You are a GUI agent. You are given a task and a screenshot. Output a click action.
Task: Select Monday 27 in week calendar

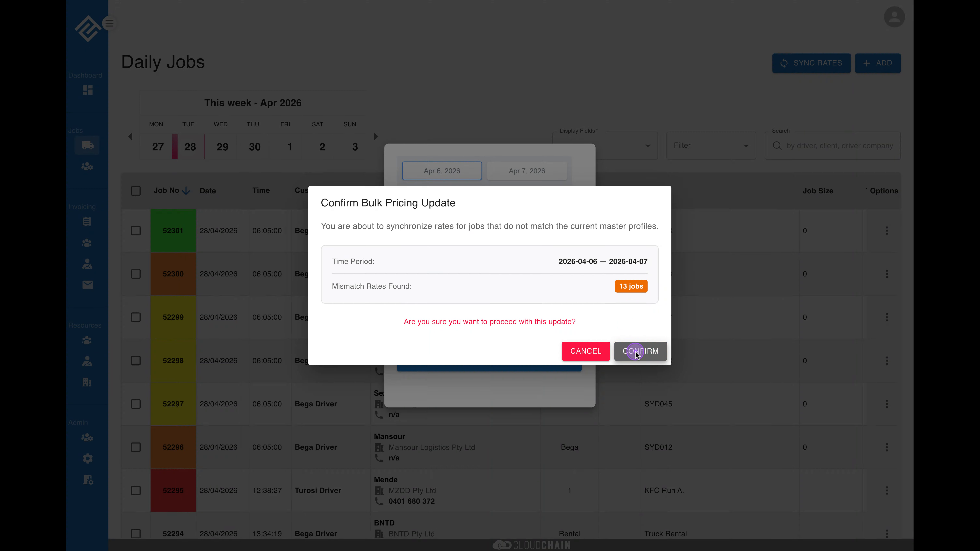(x=158, y=147)
